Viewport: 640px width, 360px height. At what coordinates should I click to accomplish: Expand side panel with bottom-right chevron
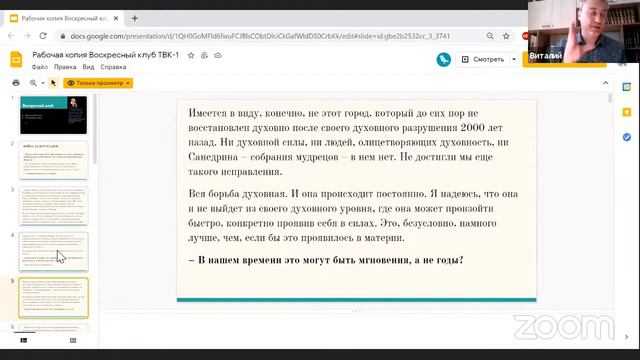tap(627, 337)
